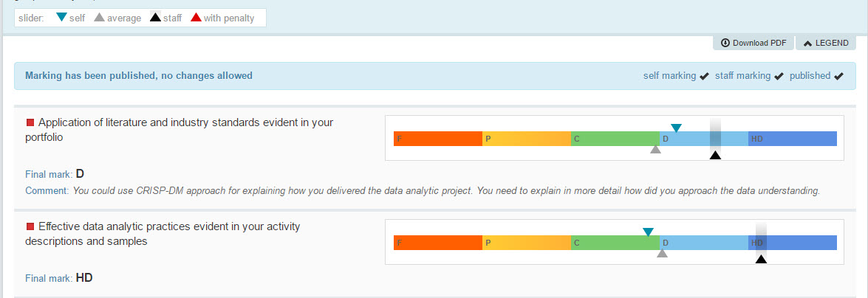
Task: Download the marking PDF
Action: tap(753, 43)
